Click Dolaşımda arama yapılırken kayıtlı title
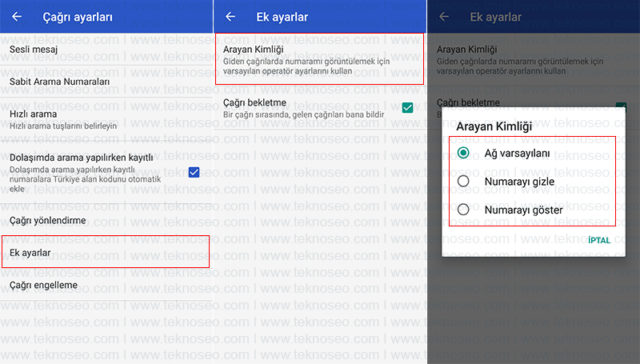 [x=81, y=158]
